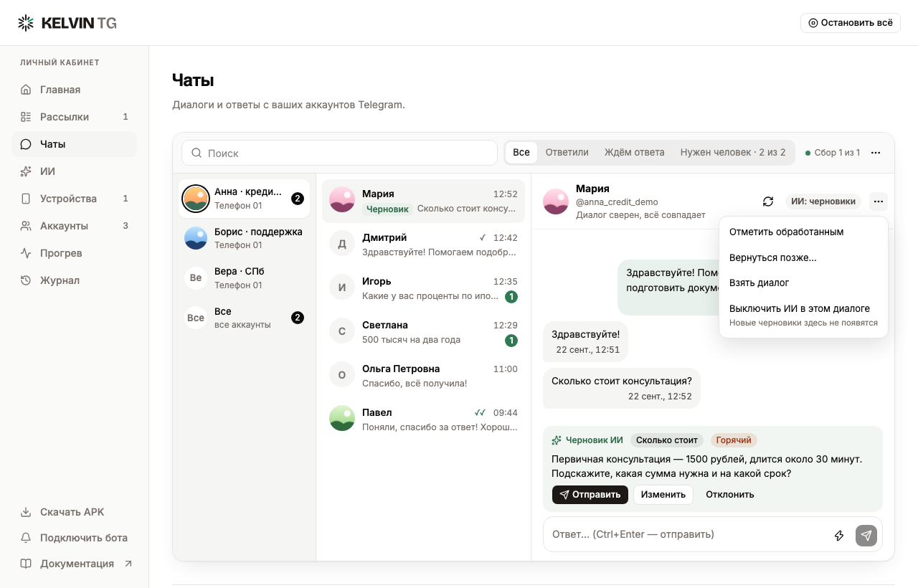Screen dimensions: 918x588
Task: Open the chat with Светлана
Action: click(423, 332)
